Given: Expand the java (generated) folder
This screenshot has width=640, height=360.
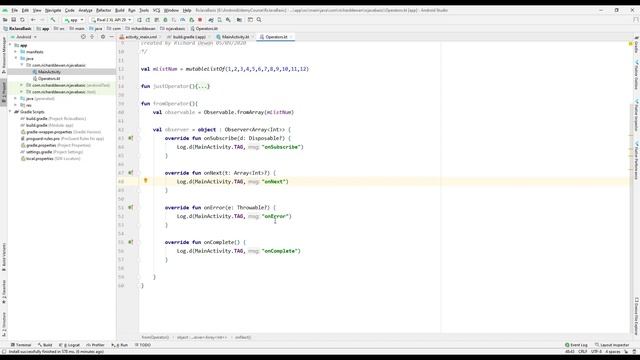Looking at the screenshot, I should (x=16, y=98).
